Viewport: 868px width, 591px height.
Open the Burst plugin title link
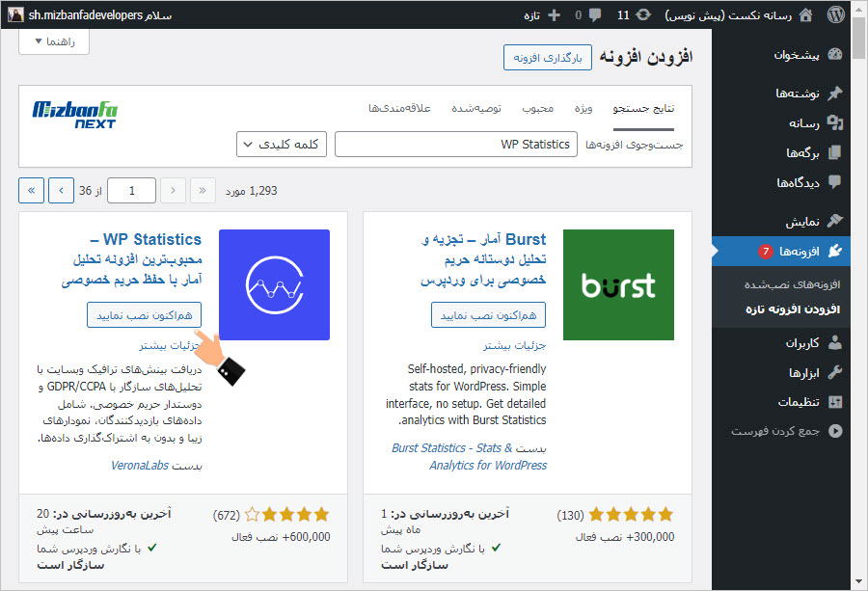point(483,260)
